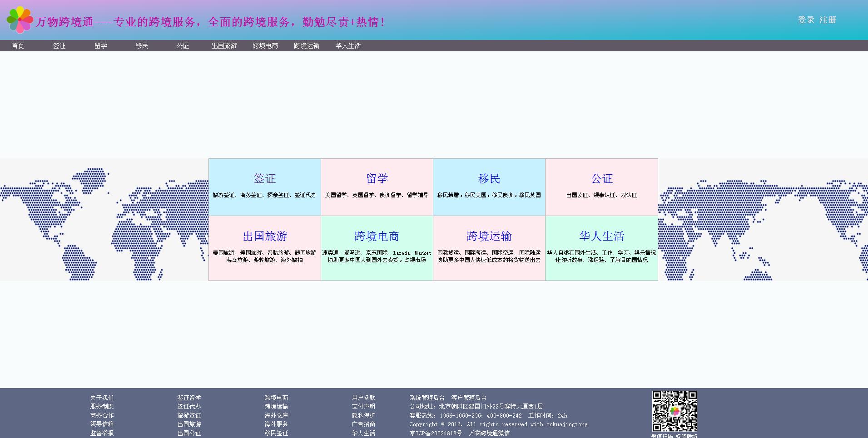
Task: Open the 登录 login link
Action: coord(806,20)
